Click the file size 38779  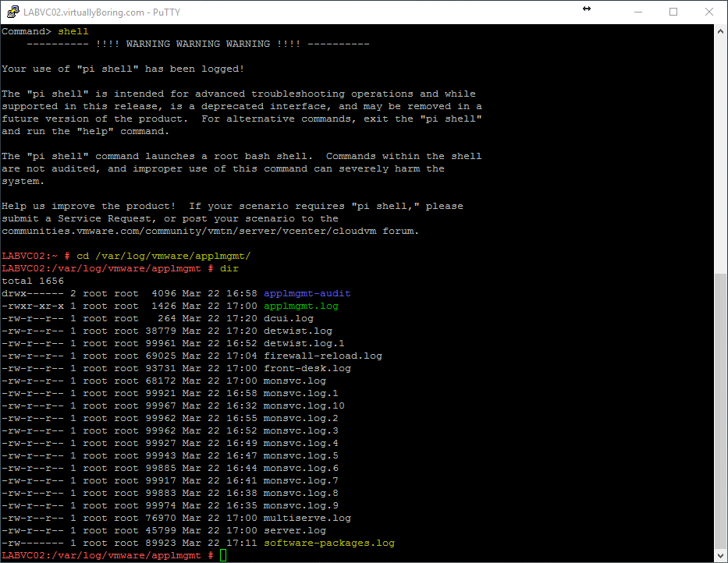click(161, 331)
